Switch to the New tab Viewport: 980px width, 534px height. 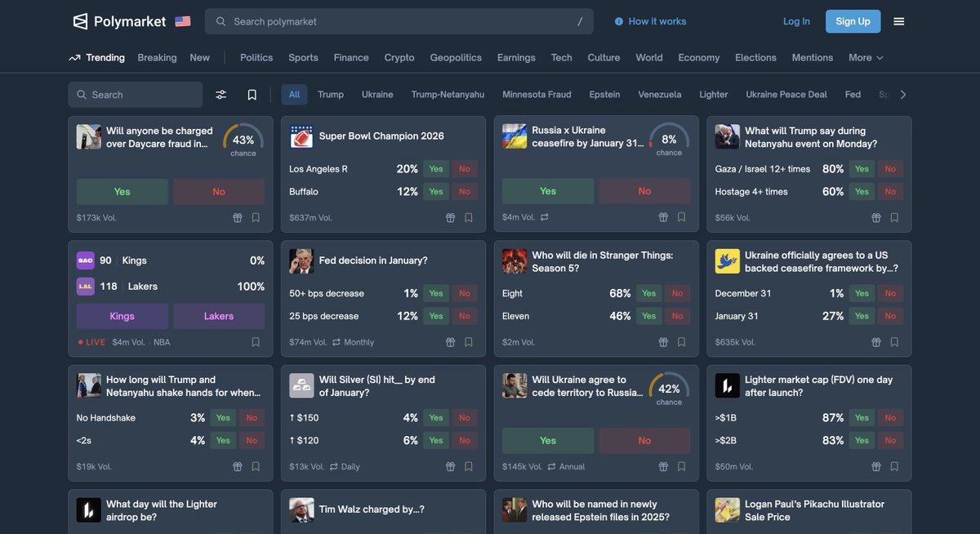point(199,58)
